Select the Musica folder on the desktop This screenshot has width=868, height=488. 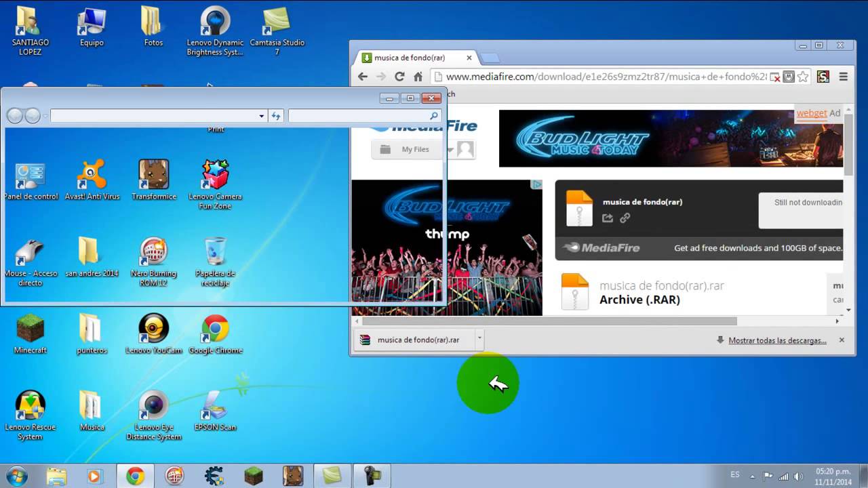click(x=92, y=411)
